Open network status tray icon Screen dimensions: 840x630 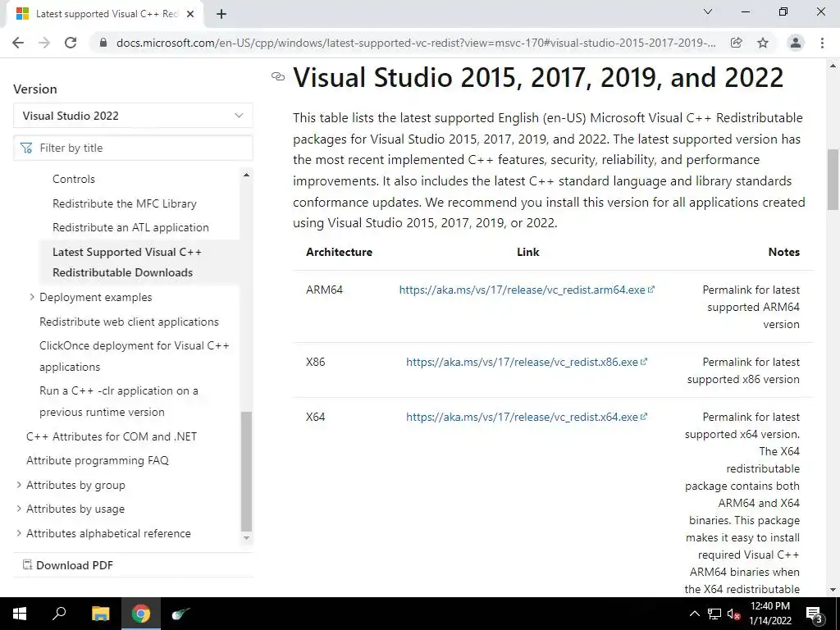tap(714, 614)
